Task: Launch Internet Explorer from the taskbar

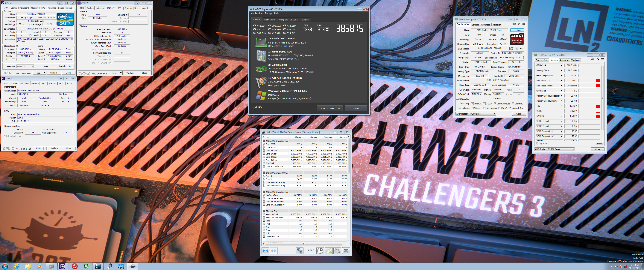Action: (17, 266)
